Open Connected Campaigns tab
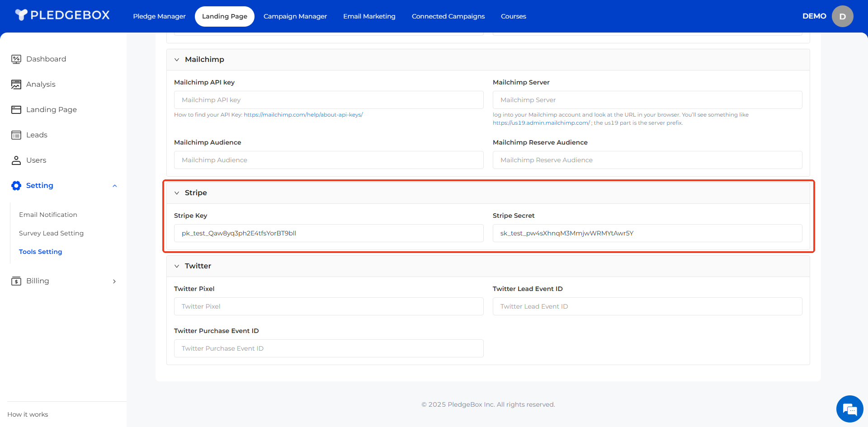Image resolution: width=868 pixels, height=427 pixels. [448, 16]
